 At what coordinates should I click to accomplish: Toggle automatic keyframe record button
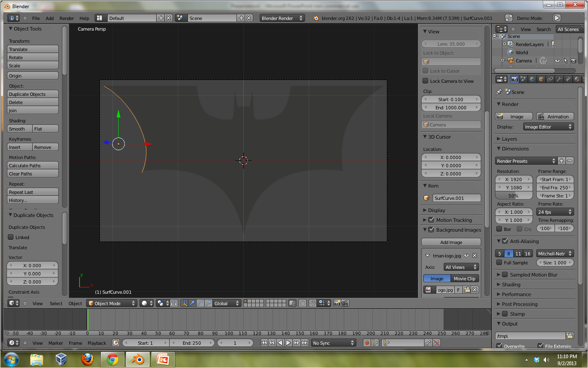(367, 343)
